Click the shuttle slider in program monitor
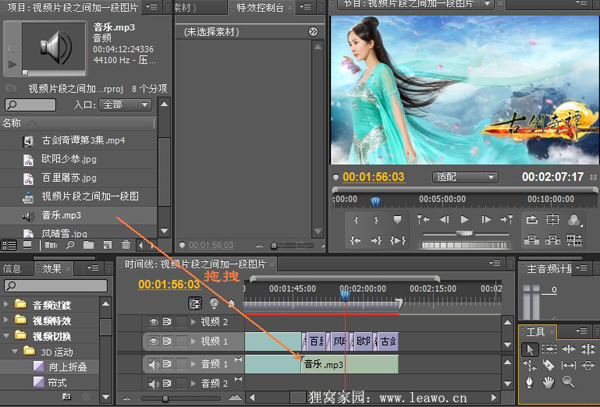The image size is (600, 407). tap(464, 233)
